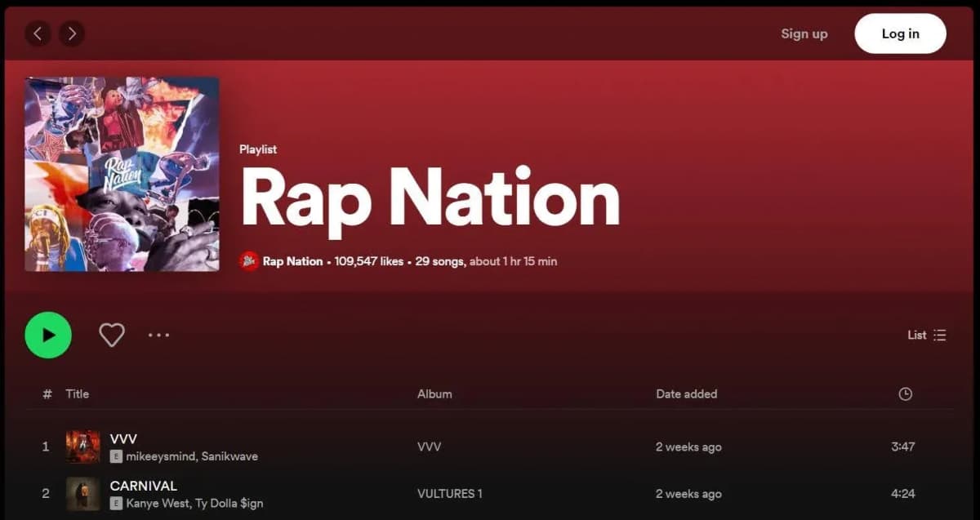
Task: Go forward with the right arrow button
Action: tap(72, 33)
